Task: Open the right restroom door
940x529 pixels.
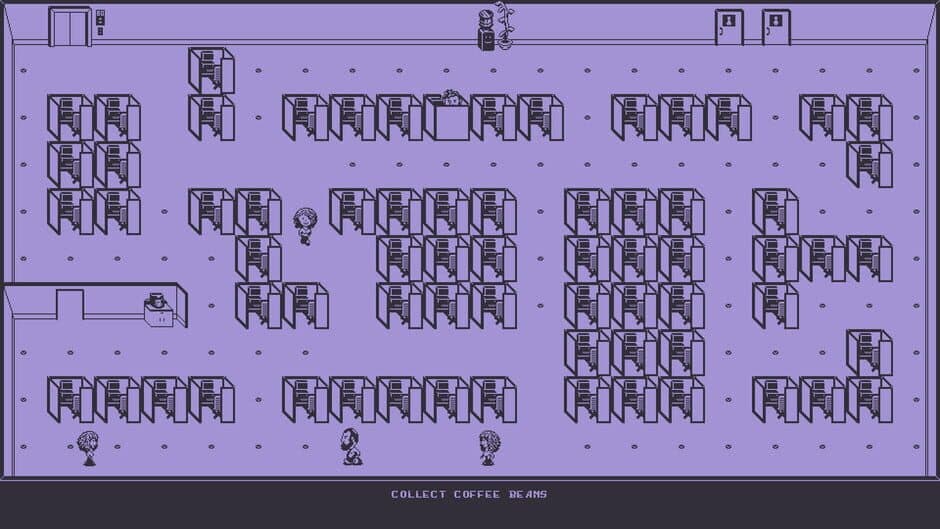Action: pos(776,27)
